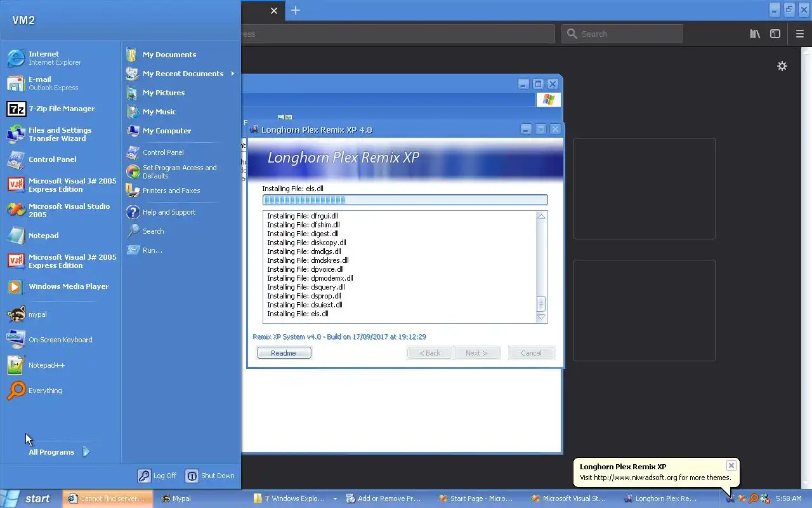Switch to Cannot find server taskbar item

click(x=108, y=498)
